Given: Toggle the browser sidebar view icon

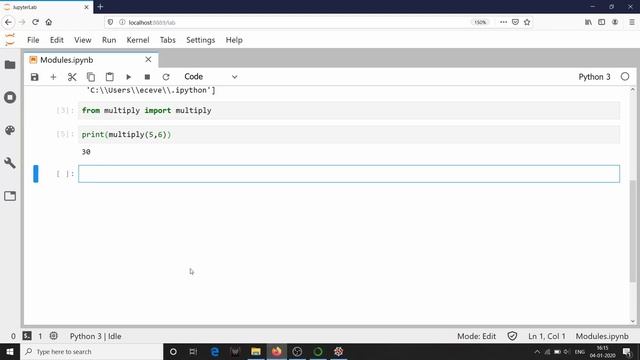Looking at the screenshot, I should click(x=602, y=22).
